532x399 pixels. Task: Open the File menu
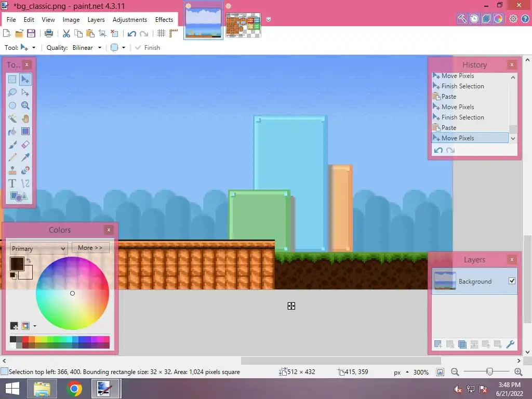(x=11, y=20)
